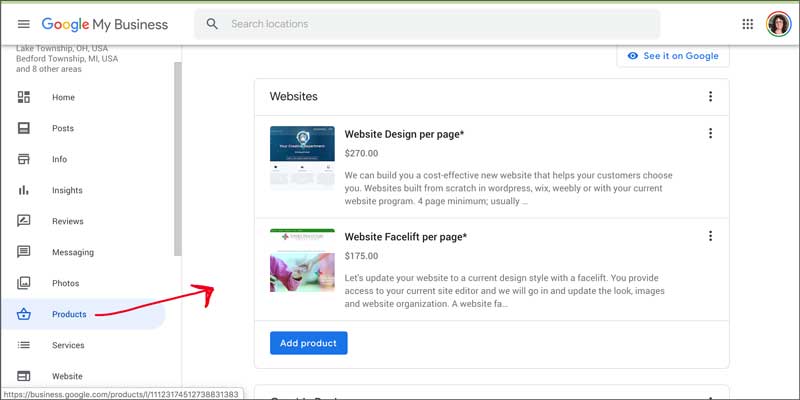Click the Website Design product thumbnail
This screenshot has width=800, height=400.
(302, 158)
